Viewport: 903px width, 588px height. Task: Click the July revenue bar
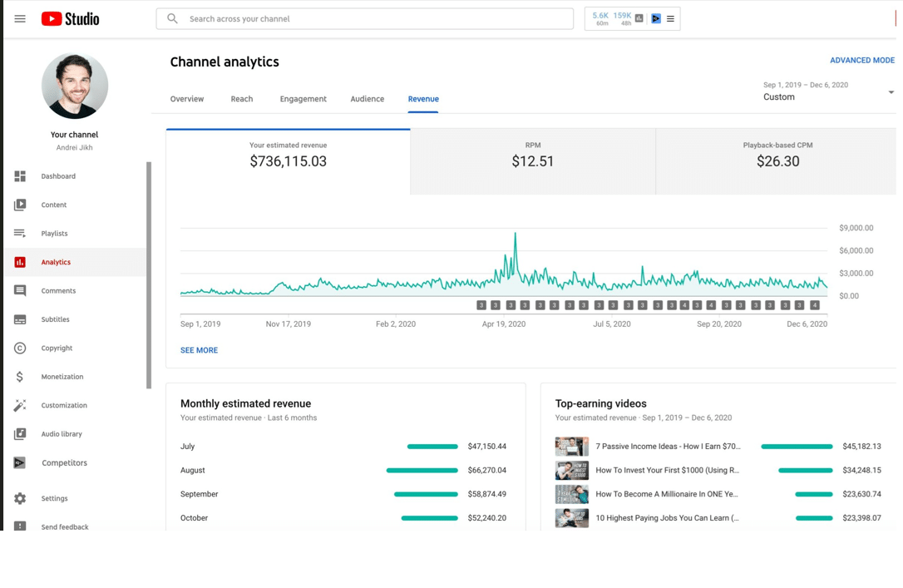[432, 447]
